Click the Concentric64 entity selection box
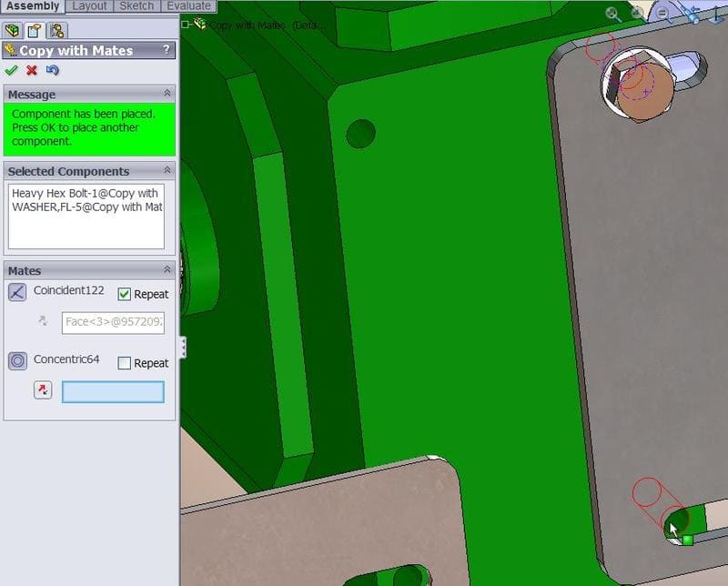Image resolution: width=728 pixels, height=586 pixels. pos(113,391)
